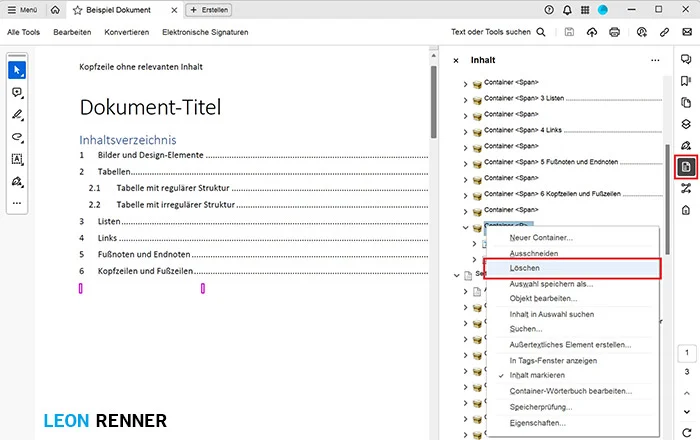Expand Container <Span> 4 Links node

tap(465, 131)
